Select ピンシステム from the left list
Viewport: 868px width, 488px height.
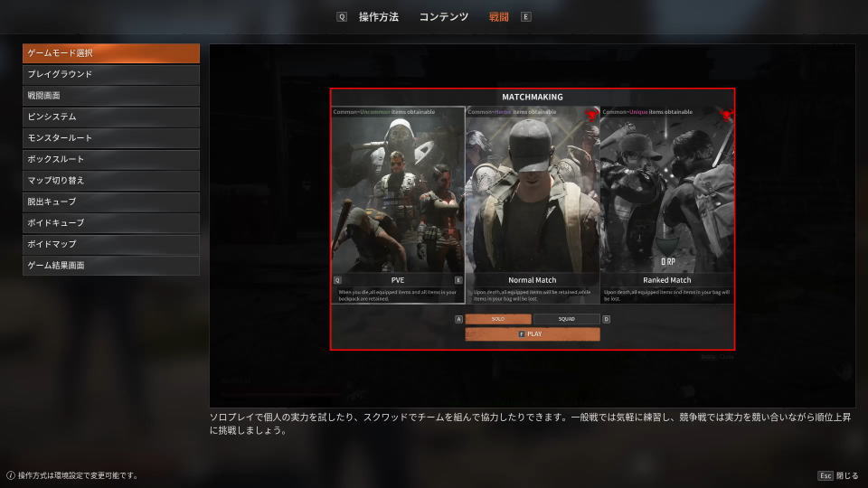(111, 117)
